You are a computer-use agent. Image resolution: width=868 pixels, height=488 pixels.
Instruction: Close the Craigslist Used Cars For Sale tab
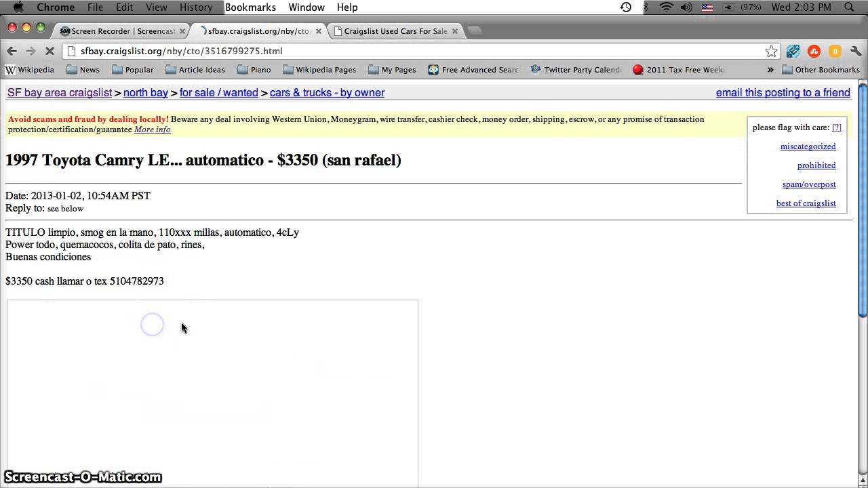pyautogui.click(x=455, y=31)
